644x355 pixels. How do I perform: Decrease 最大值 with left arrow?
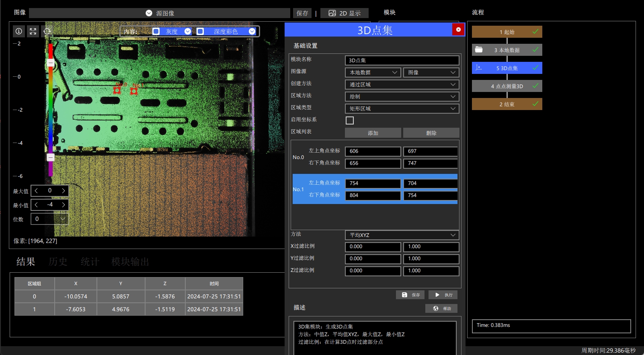point(36,191)
